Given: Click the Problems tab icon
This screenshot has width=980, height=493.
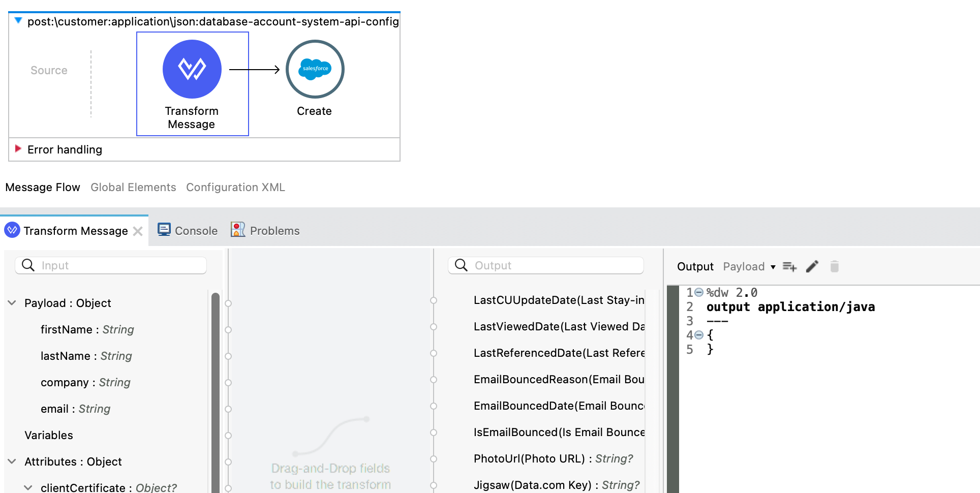Looking at the screenshot, I should coord(237,230).
